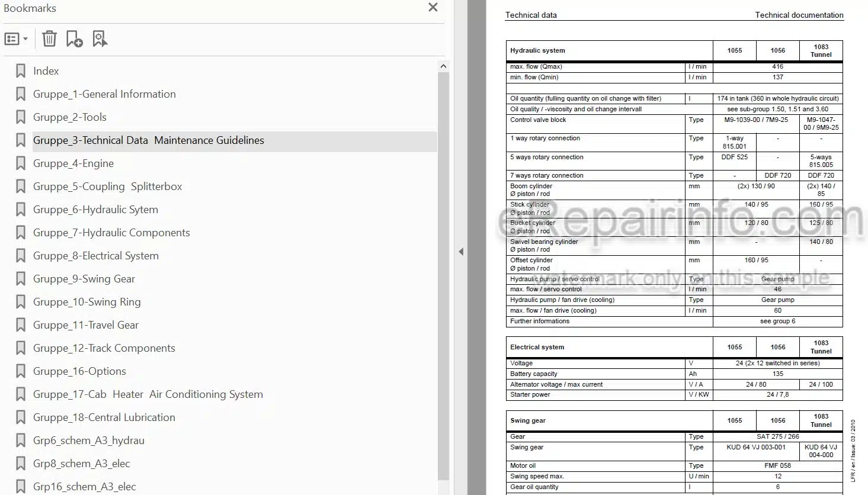868x495 pixels.
Task: Click 'Battery capacity' row label
Action: (x=534, y=374)
